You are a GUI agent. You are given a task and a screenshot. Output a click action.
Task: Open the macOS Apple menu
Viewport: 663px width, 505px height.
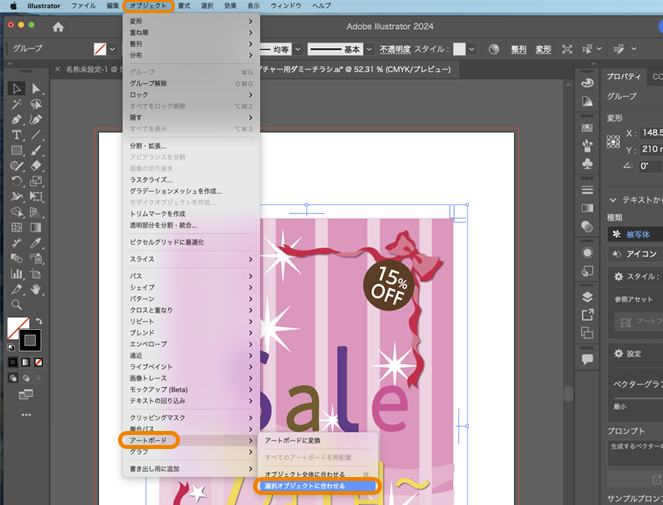14,6
